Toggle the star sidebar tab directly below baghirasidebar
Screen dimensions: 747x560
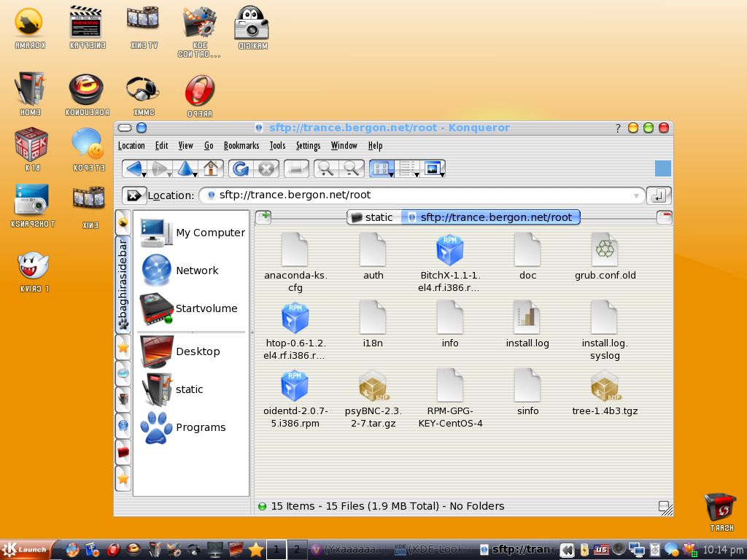123,347
